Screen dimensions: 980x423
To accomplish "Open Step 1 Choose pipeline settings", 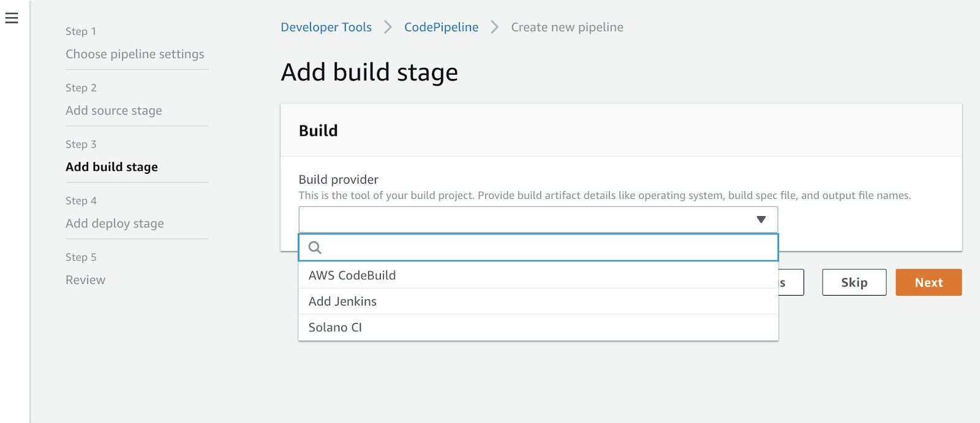I will click(x=135, y=54).
